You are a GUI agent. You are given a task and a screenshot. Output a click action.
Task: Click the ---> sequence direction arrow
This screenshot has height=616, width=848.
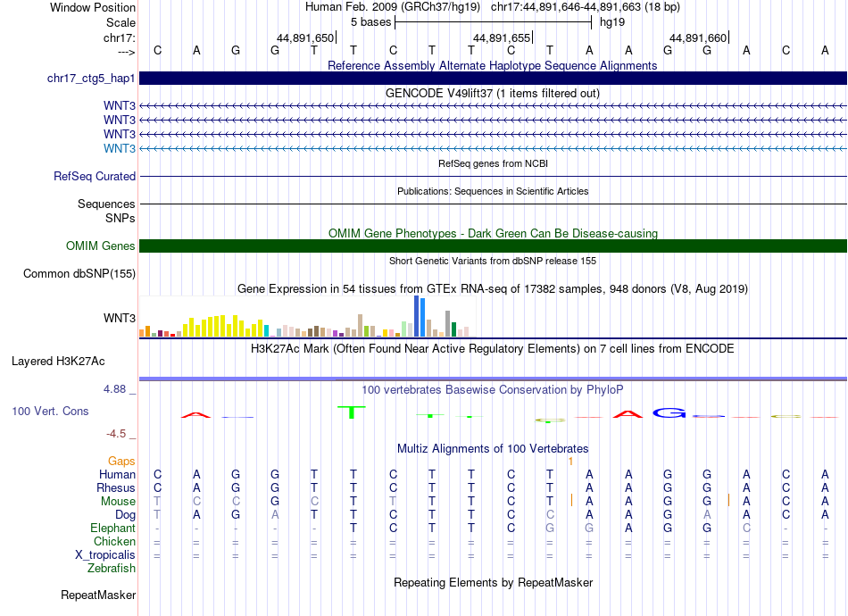tap(127, 52)
